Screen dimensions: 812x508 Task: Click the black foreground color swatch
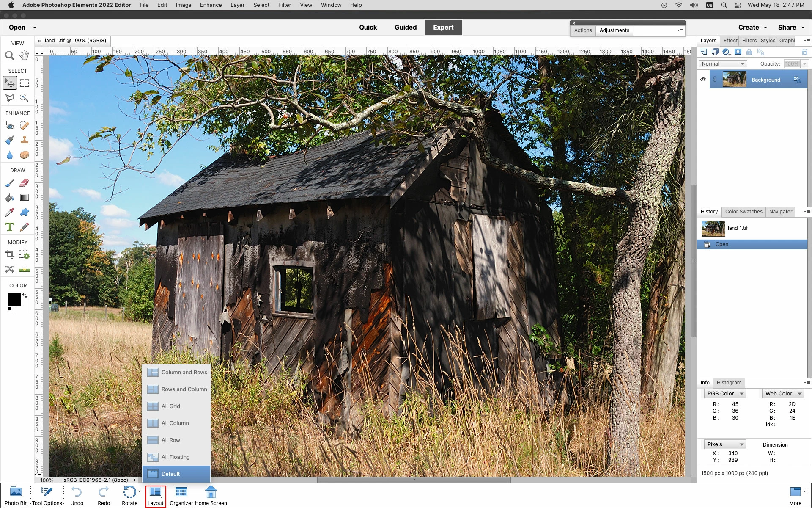click(14, 299)
